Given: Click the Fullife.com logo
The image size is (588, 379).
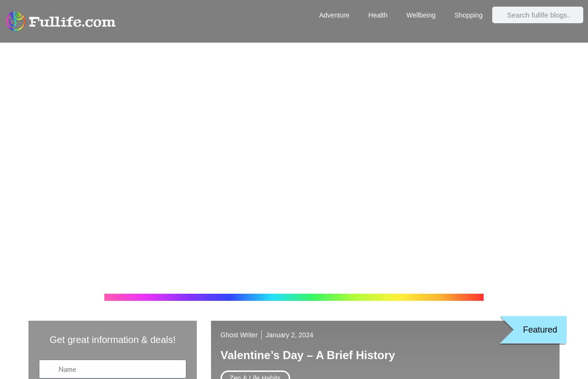Looking at the screenshot, I should 61,21.
